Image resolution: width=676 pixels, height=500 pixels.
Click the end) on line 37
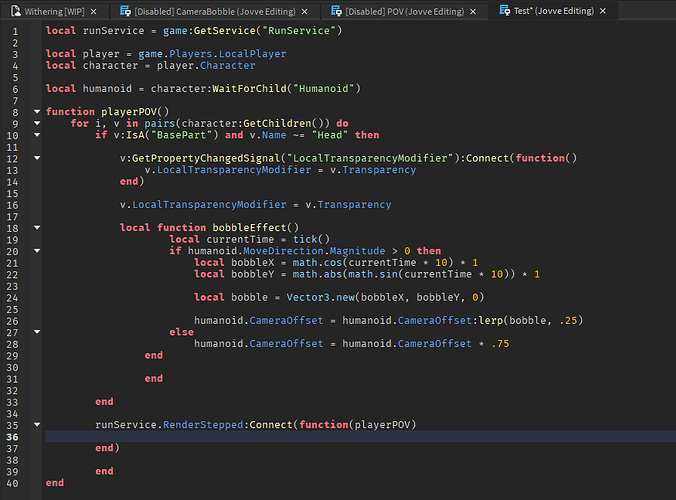(x=107, y=448)
